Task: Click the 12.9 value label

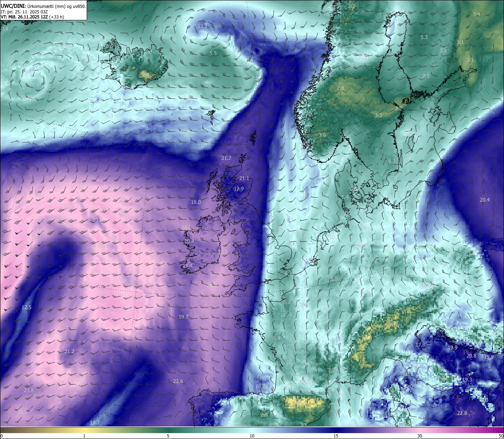Action: 239,189
